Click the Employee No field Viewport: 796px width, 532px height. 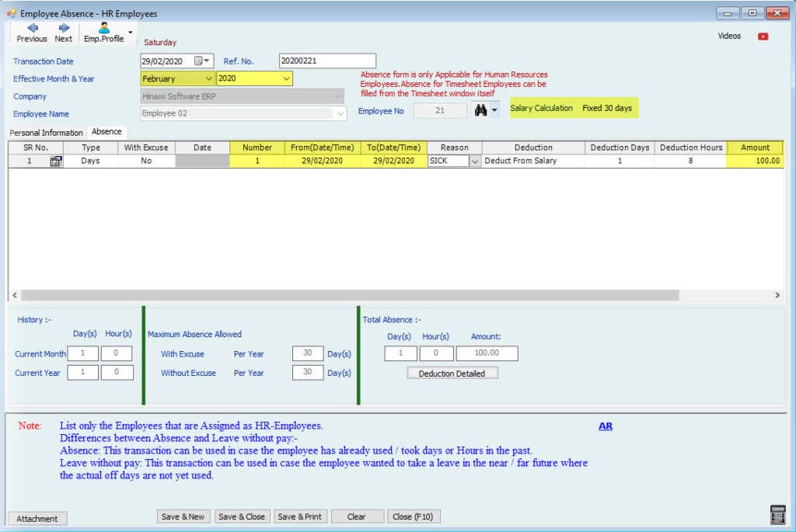click(x=440, y=110)
